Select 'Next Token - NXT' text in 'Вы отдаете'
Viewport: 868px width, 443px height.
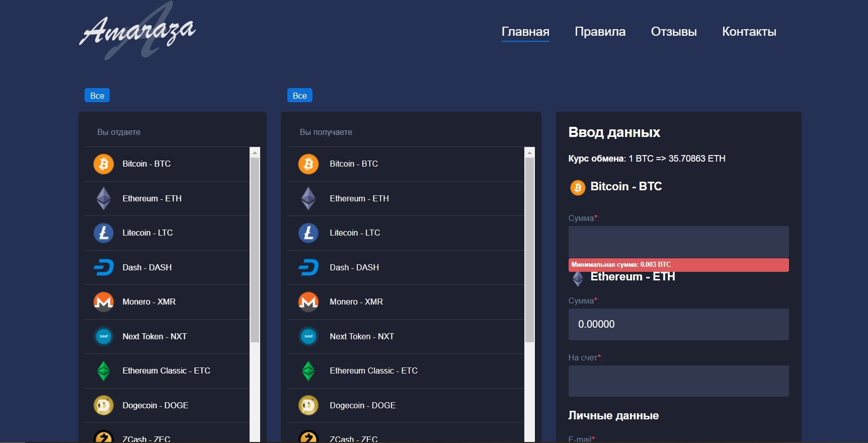tap(154, 336)
